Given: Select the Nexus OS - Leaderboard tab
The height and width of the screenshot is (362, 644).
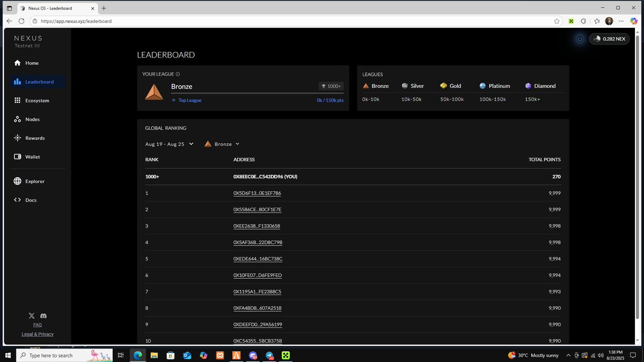Looking at the screenshot, I should [x=57, y=8].
